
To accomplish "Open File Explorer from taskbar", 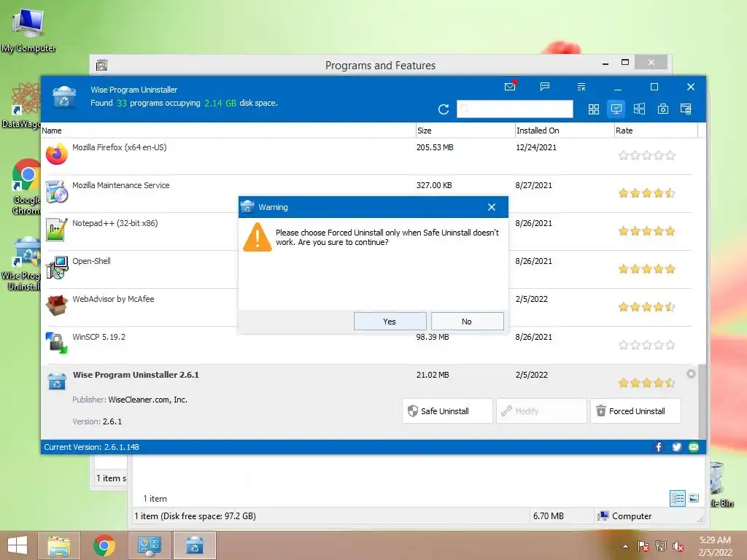I will (58, 545).
